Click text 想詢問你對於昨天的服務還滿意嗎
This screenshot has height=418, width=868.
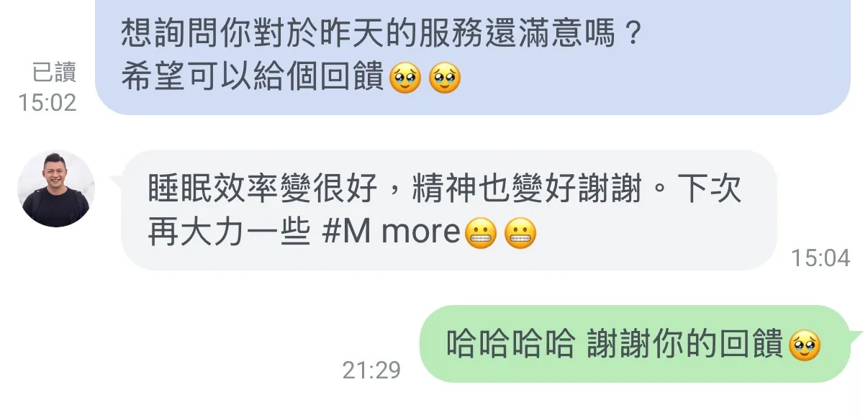point(368,33)
